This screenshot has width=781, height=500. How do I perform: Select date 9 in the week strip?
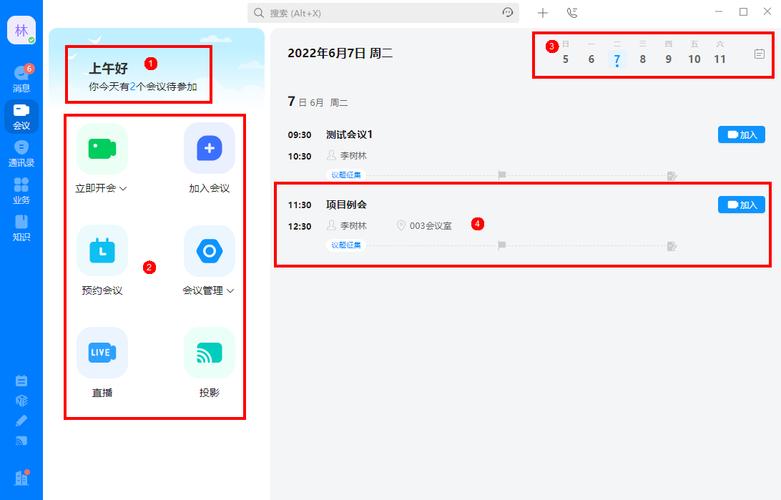pyautogui.click(x=669, y=59)
